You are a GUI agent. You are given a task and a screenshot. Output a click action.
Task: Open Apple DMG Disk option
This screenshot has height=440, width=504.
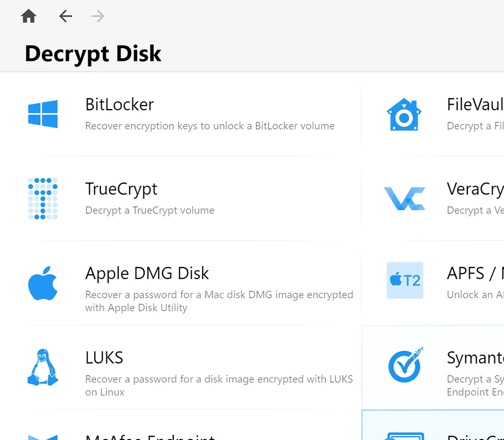click(x=147, y=273)
